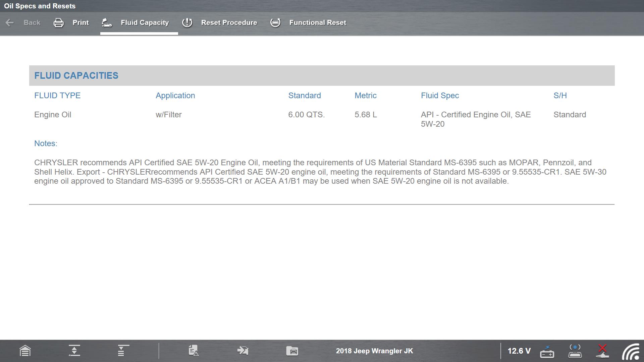Click the 12.6 V voltage reading
644x362 pixels.
pos(519,351)
